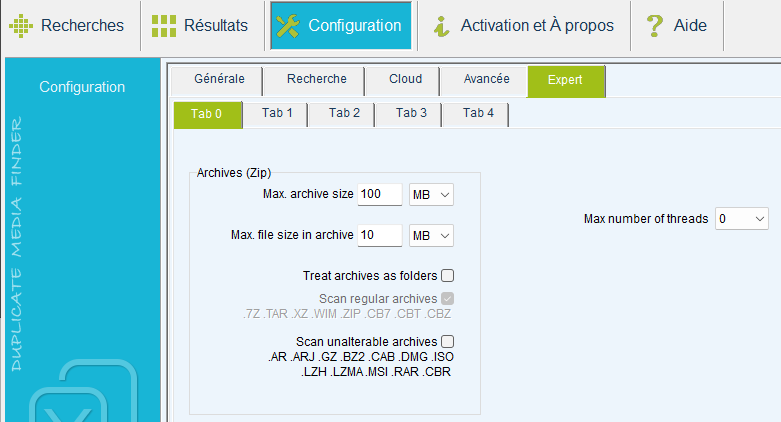Switch to the Cloud tab
Viewport: 781px width, 422px height.
(x=403, y=79)
